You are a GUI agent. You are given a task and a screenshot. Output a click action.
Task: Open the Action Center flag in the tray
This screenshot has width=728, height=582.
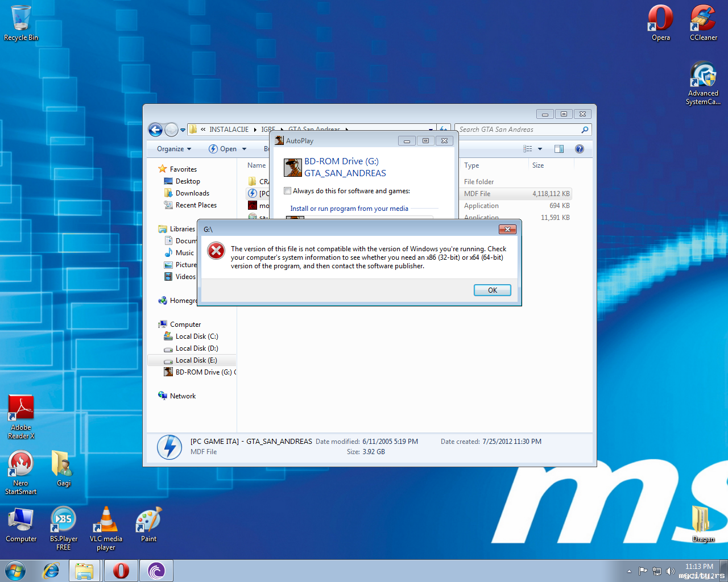click(x=643, y=571)
